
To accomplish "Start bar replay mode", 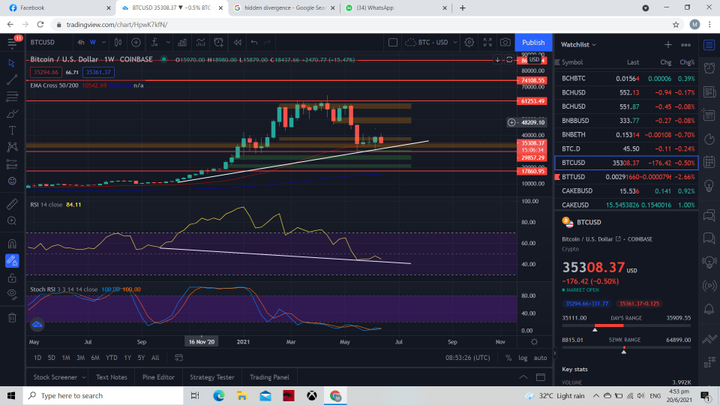I will [x=237, y=42].
